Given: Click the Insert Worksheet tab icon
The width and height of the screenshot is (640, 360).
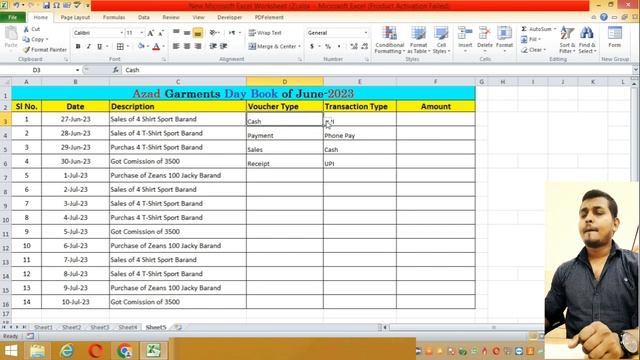Looking at the screenshot, I should click(178, 327).
